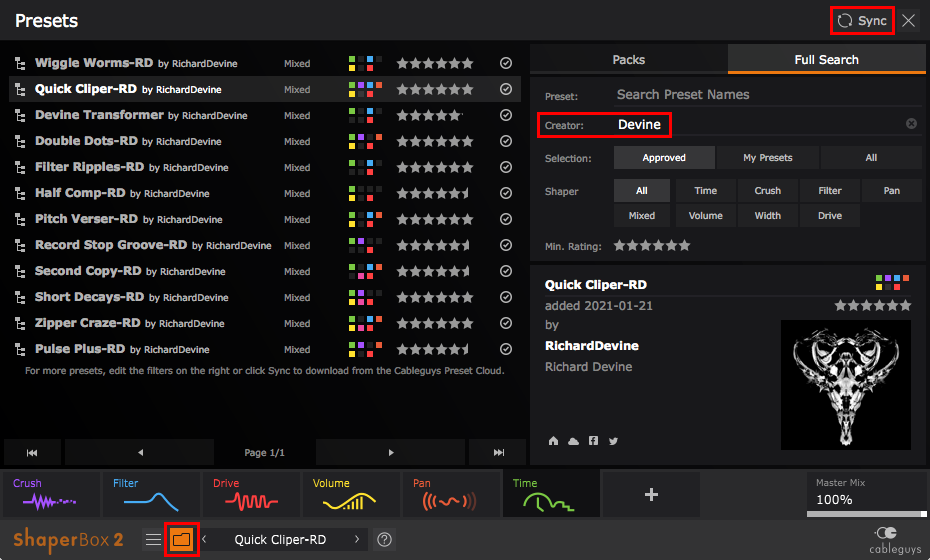The image size is (930, 560).
Task: Open the Crush shaper tab
Action: (x=51, y=494)
